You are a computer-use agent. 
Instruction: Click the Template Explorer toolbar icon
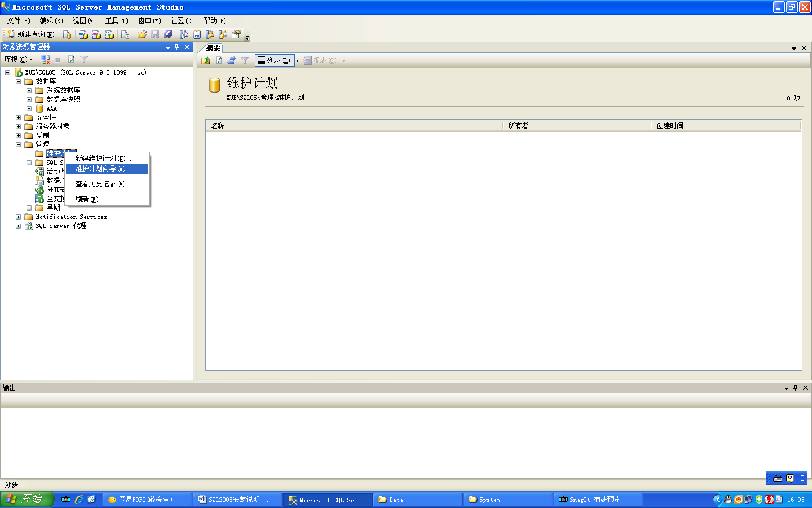[x=223, y=34]
